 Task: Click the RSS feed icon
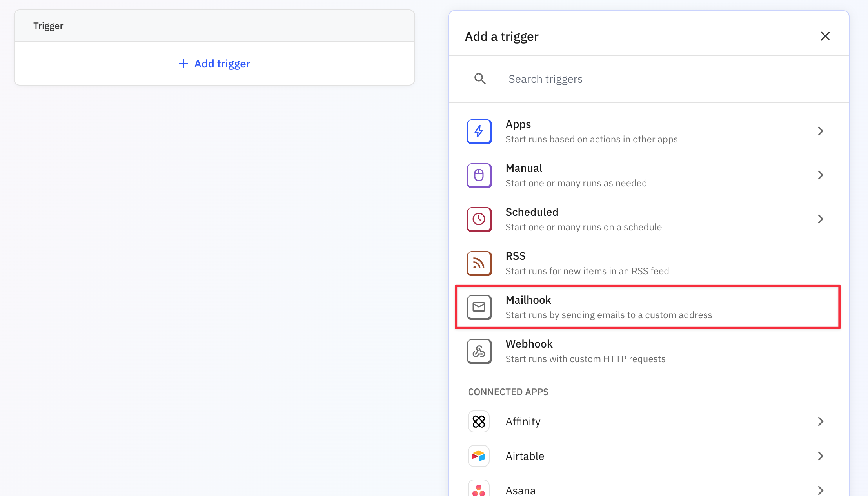479,263
